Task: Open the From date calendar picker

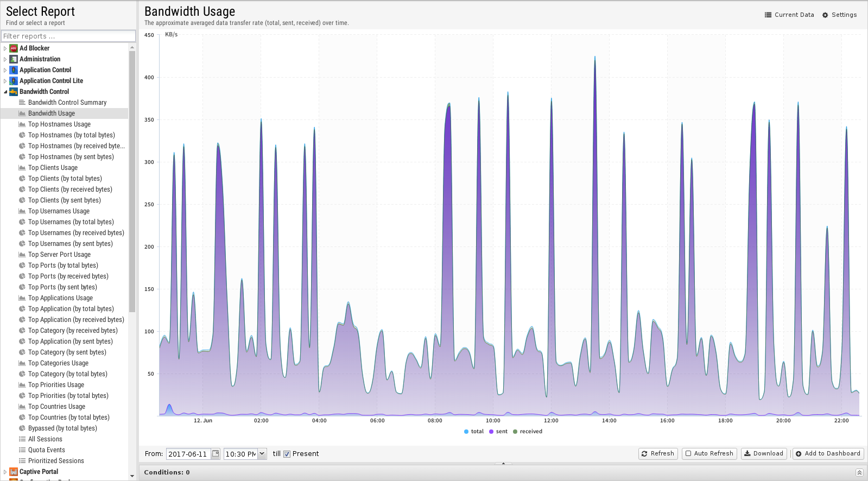Action: [216, 454]
